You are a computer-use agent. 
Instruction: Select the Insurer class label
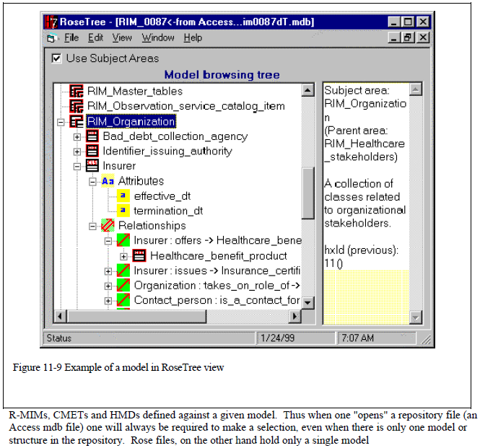point(119,166)
